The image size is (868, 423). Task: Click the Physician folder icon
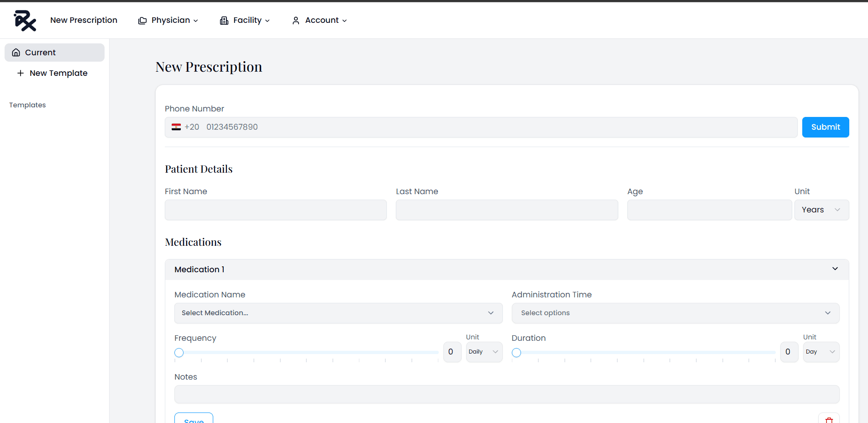click(x=142, y=21)
